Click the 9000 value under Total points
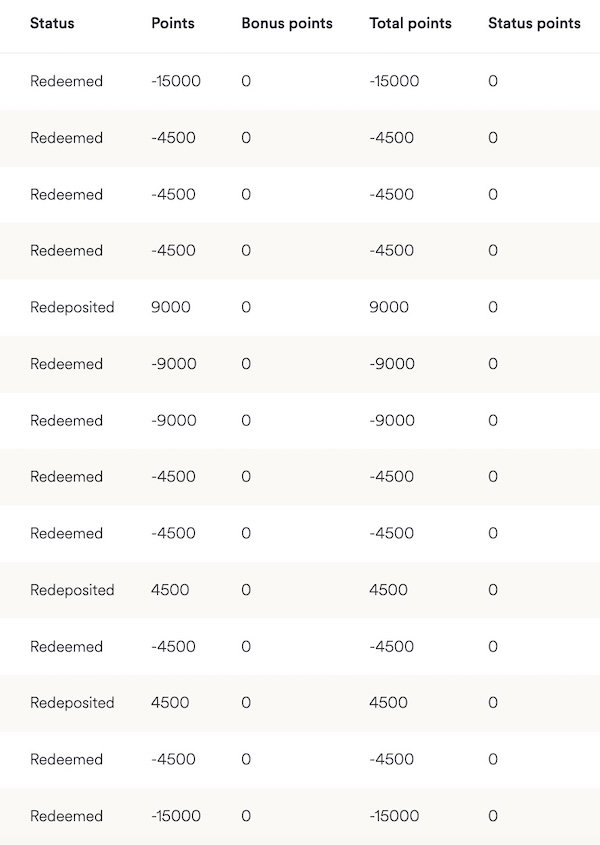Screen dimensions: 600x845 389,307
